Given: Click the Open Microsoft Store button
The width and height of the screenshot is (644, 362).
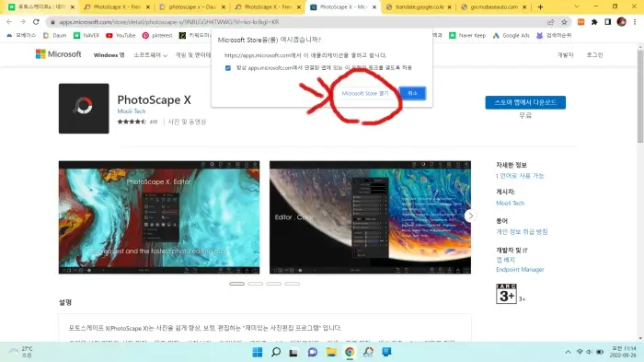Looking at the screenshot, I should (365, 93).
